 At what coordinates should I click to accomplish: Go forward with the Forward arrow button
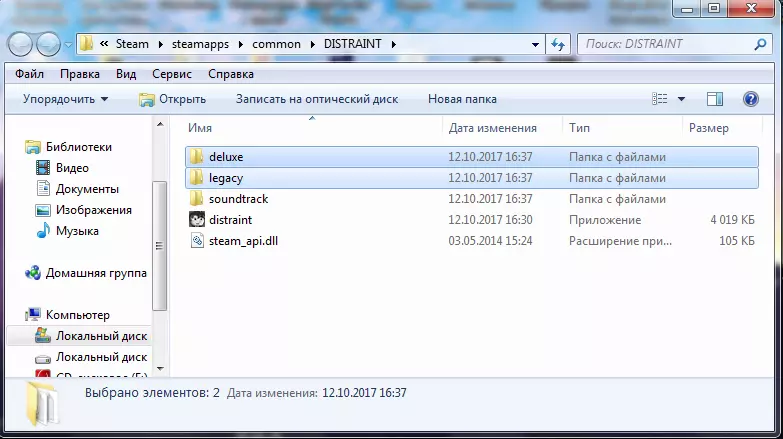[x=48, y=44]
